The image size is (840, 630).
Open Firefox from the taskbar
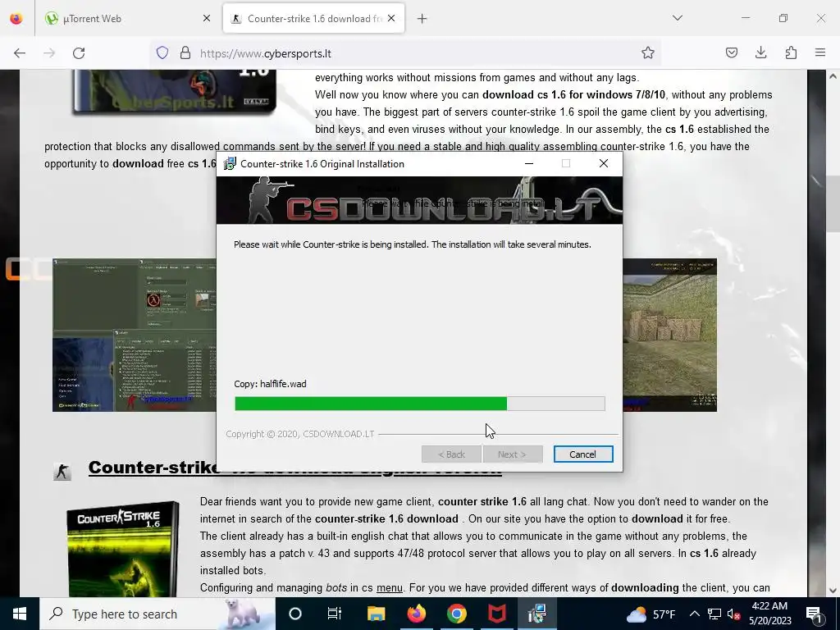pyautogui.click(x=416, y=614)
